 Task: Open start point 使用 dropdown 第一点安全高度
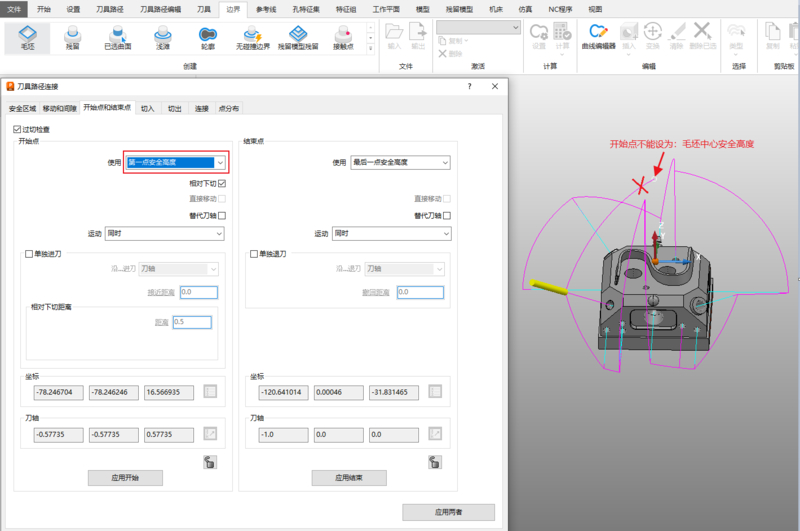[x=176, y=162]
